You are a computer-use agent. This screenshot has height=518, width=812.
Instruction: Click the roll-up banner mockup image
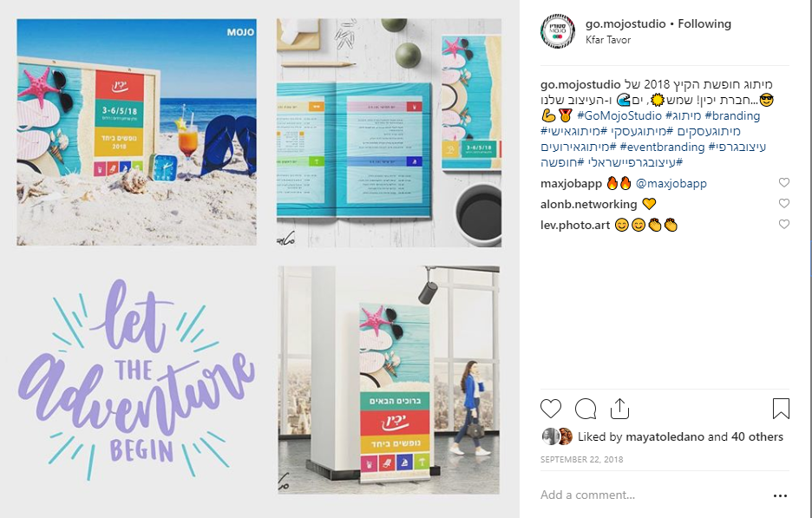click(x=389, y=380)
